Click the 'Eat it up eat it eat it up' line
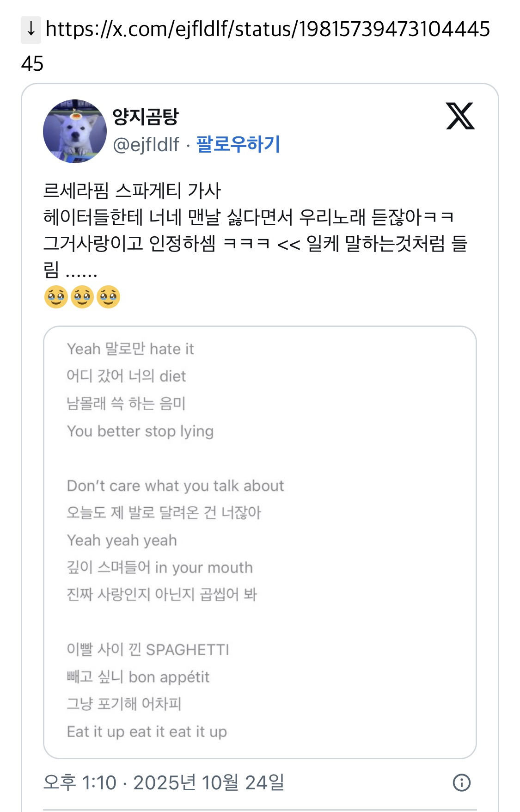This screenshot has width=520, height=812. click(x=147, y=732)
